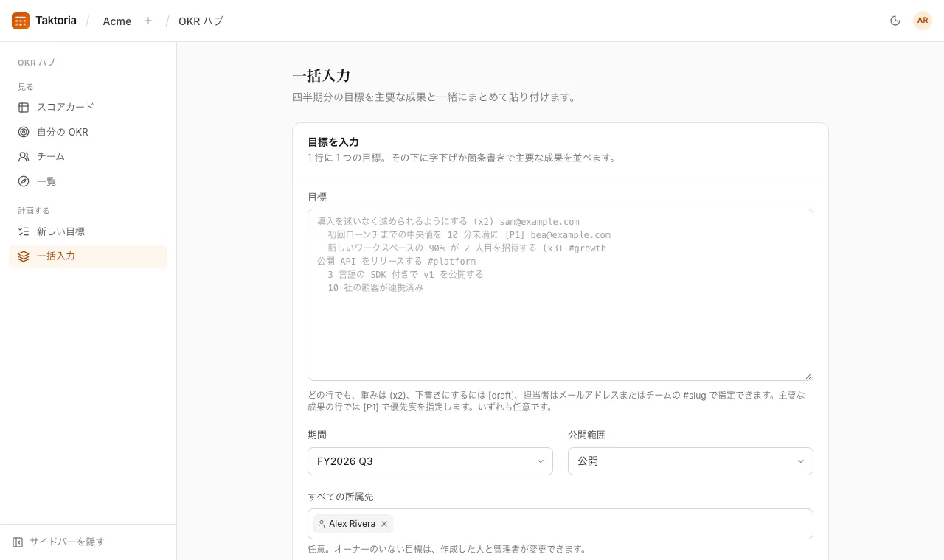Click the 一括入力 page heading
The width and height of the screenshot is (944, 560).
tap(321, 76)
